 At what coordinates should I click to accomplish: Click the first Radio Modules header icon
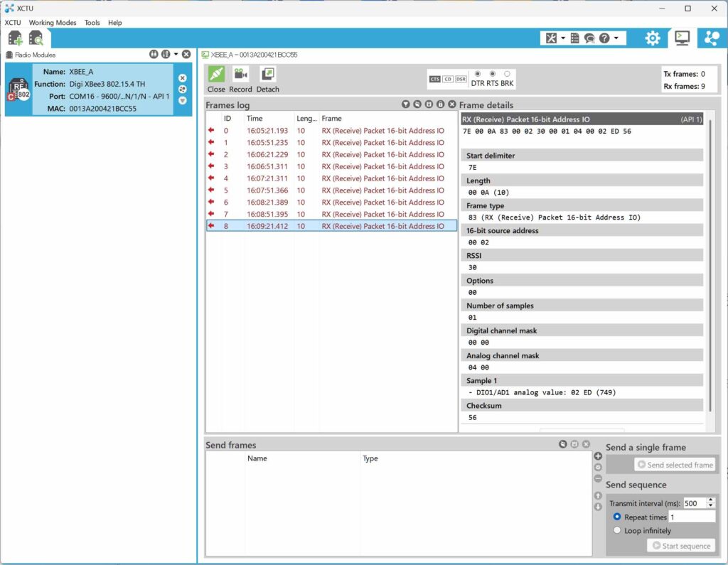[154, 54]
